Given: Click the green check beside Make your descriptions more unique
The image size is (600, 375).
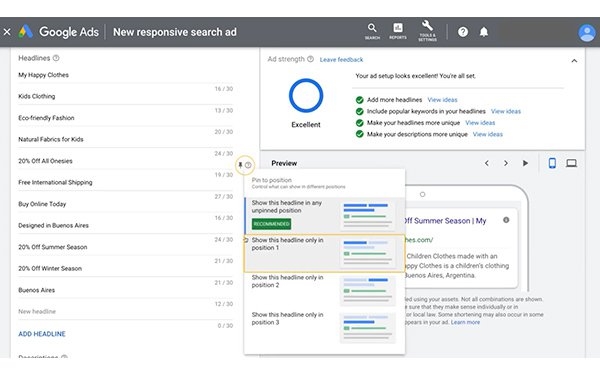Looking at the screenshot, I should (359, 134).
